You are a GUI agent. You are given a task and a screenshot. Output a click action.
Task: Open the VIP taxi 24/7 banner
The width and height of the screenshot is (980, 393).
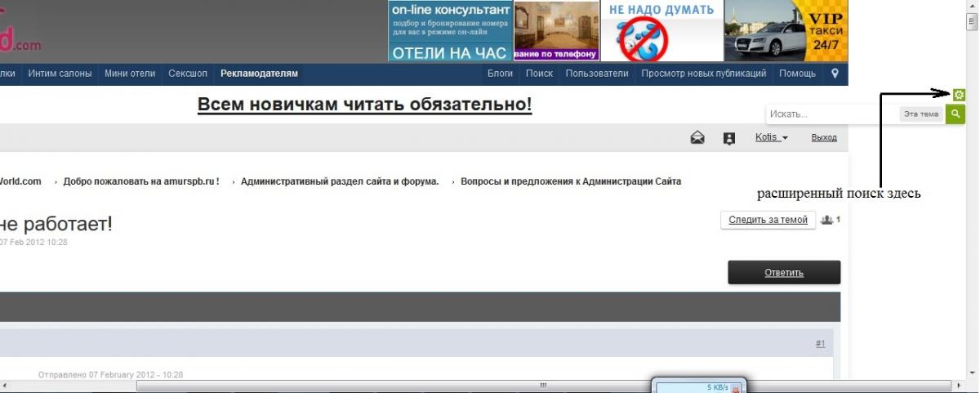click(x=786, y=31)
